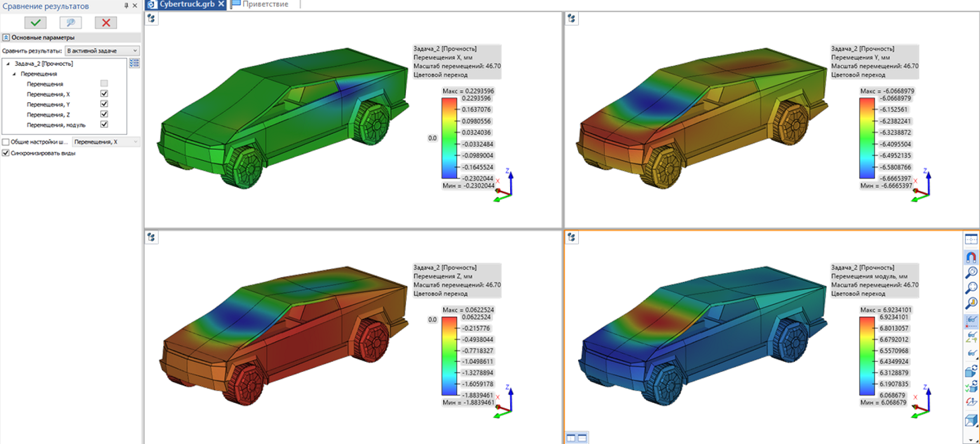Expand the overflow arrow under the view toolbar

(971, 439)
